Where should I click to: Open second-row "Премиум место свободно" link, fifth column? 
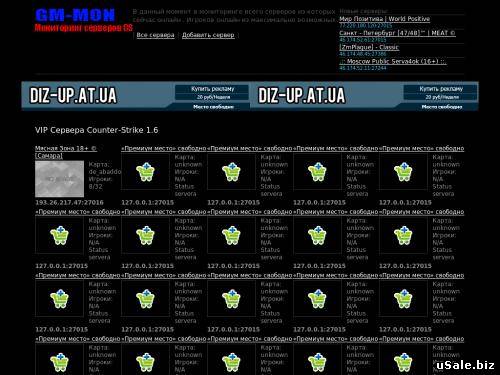click(x=422, y=212)
